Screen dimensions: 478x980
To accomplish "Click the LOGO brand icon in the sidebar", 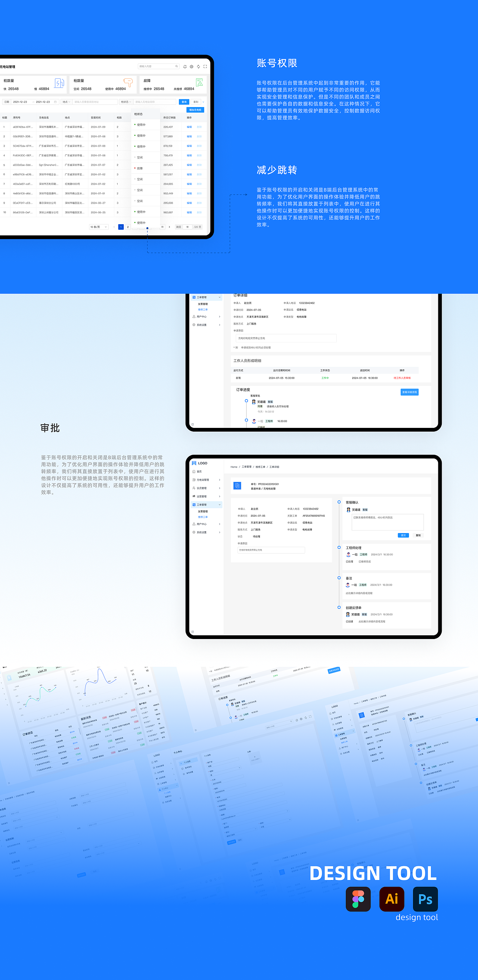I will [x=194, y=463].
